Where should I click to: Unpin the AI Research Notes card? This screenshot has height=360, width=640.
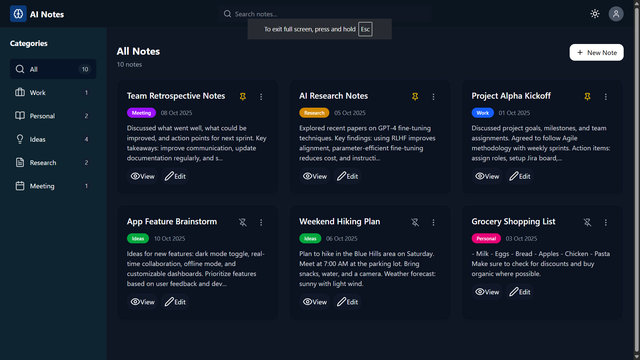(415, 96)
